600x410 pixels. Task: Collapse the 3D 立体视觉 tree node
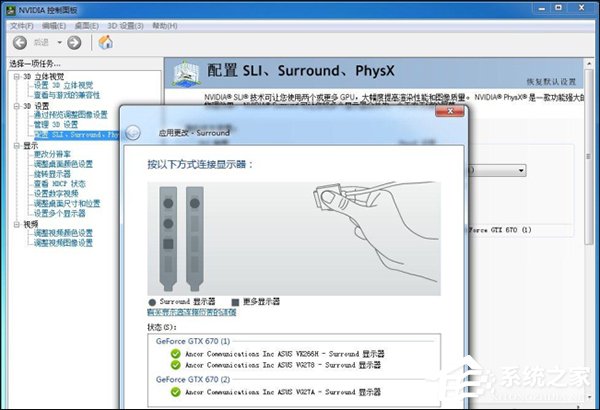[x=17, y=77]
